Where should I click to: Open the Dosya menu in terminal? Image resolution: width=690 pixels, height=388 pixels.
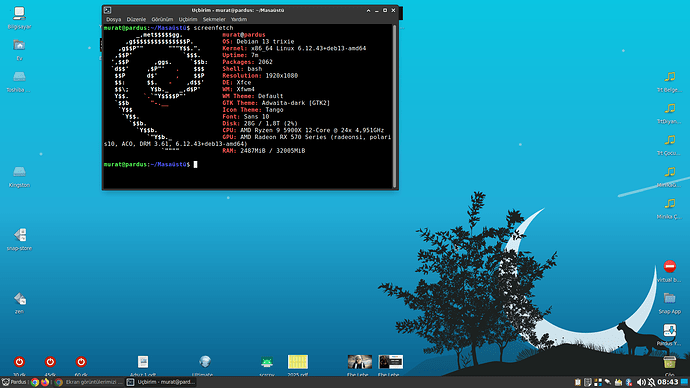tap(114, 19)
